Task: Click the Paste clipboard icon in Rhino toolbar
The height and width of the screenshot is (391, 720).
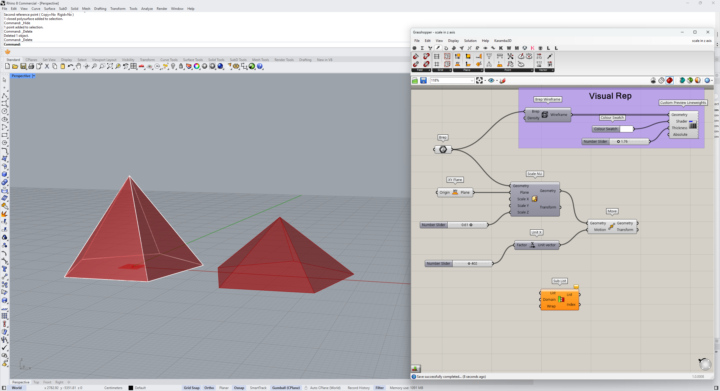Action: tap(62, 67)
